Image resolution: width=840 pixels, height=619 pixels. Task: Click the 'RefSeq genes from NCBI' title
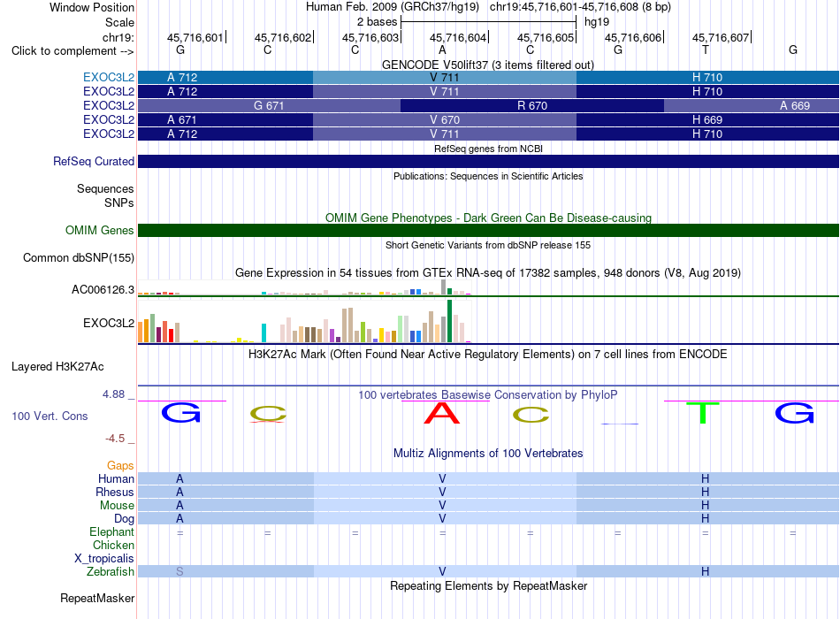(x=488, y=149)
